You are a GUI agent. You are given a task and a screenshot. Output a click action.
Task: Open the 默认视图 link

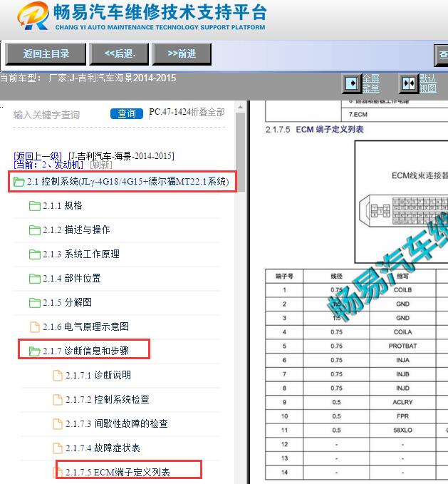pyautogui.click(x=427, y=83)
